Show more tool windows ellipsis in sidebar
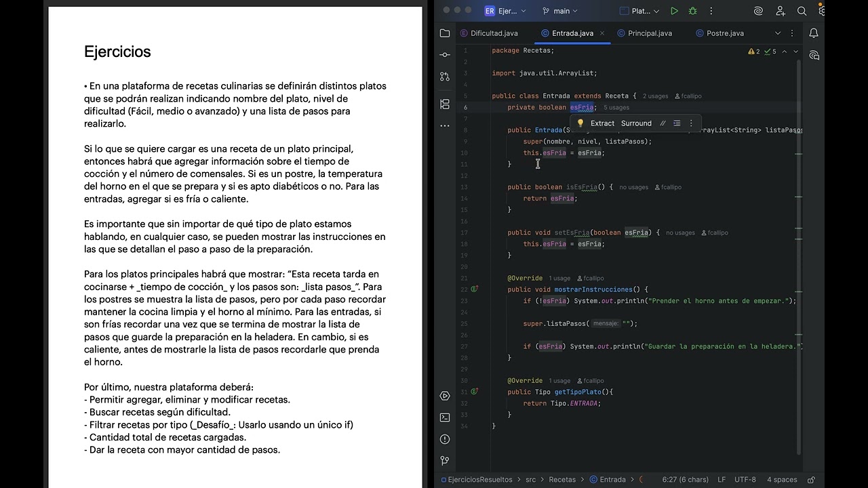This screenshot has width=868, height=488. point(445,125)
